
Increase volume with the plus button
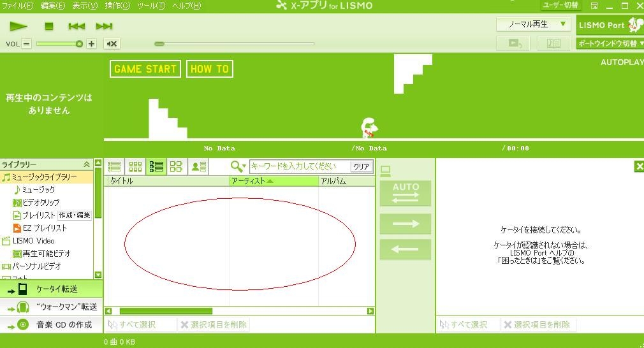pos(92,43)
